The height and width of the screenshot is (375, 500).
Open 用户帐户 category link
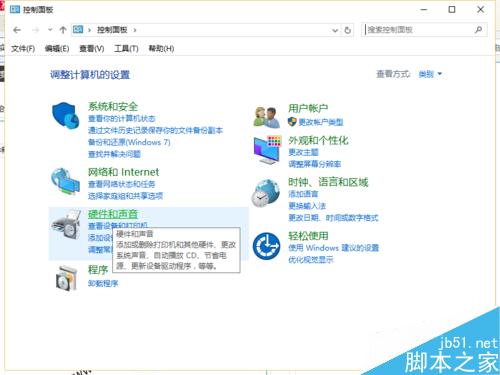pos(308,108)
